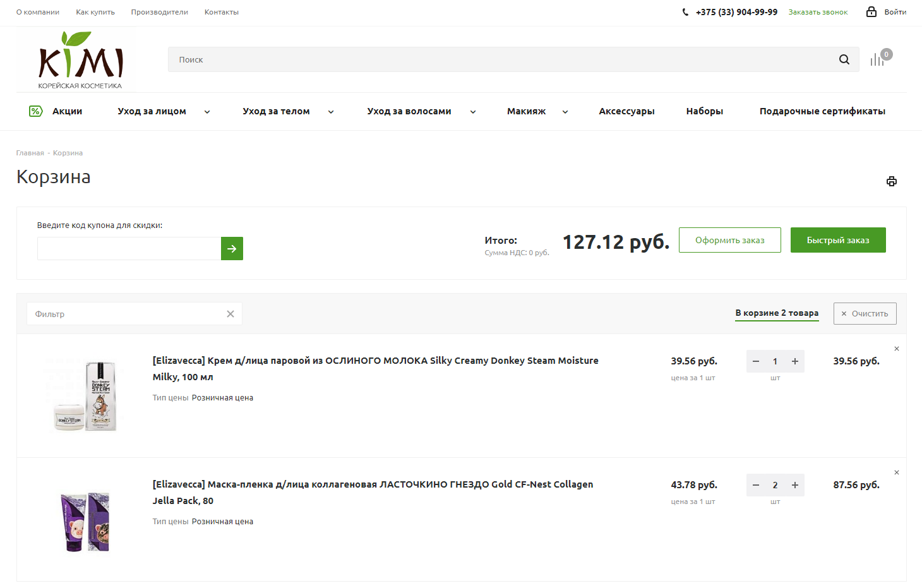The height and width of the screenshot is (588, 922).
Task: Open Подарочные сертификаты category
Action: (x=822, y=111)
